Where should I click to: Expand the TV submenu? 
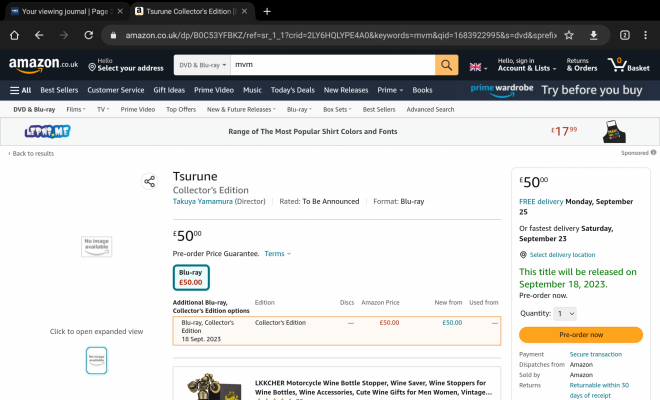tap(103, 109)
